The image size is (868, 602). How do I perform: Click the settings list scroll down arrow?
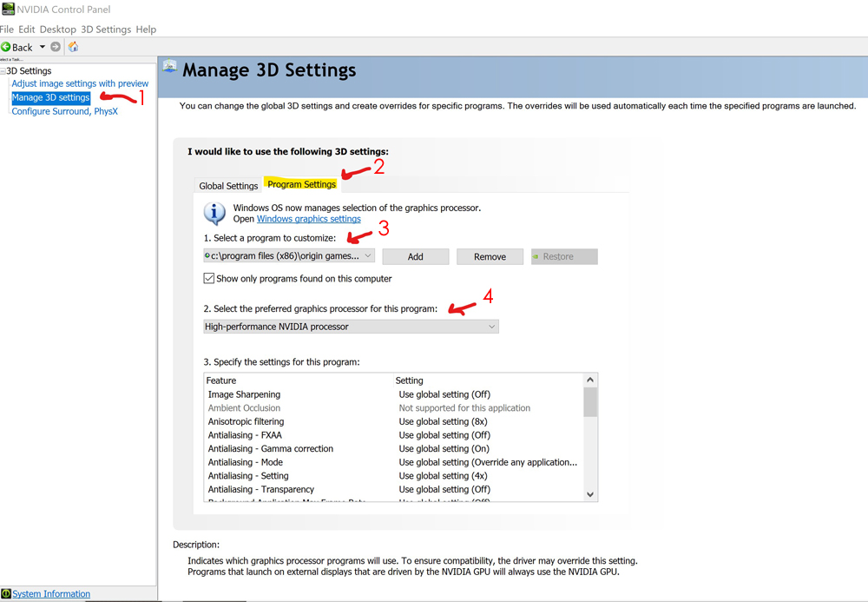pos(590,494)
